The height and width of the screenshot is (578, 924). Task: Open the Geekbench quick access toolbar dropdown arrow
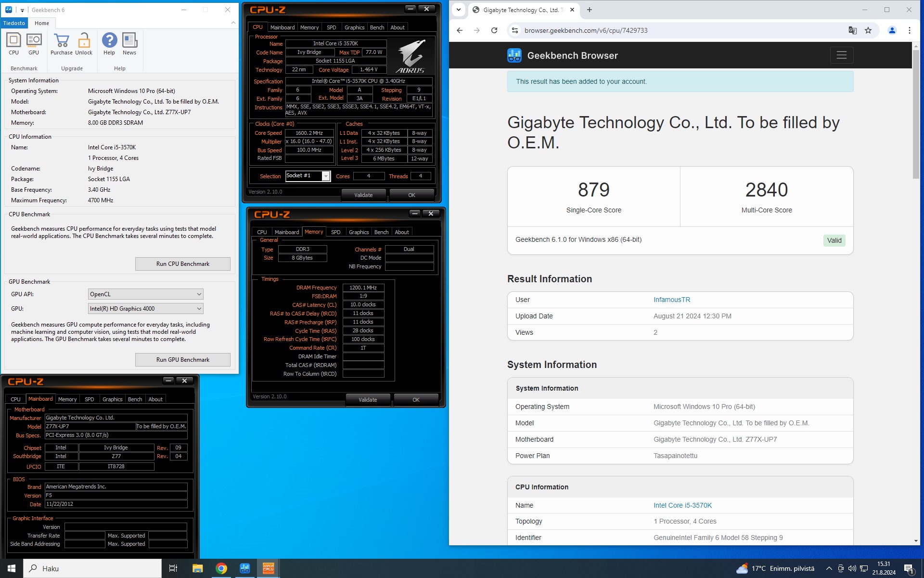22,10
